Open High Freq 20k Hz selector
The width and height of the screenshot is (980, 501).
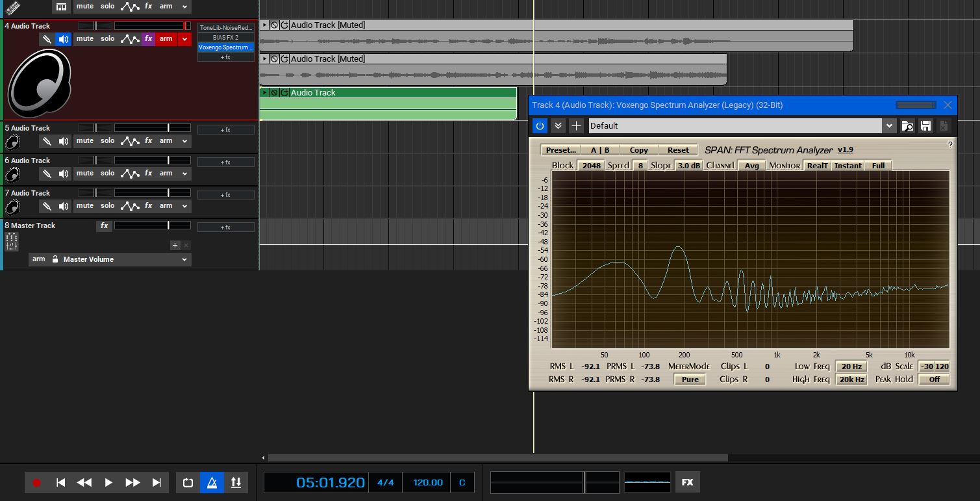pos(851,379)
